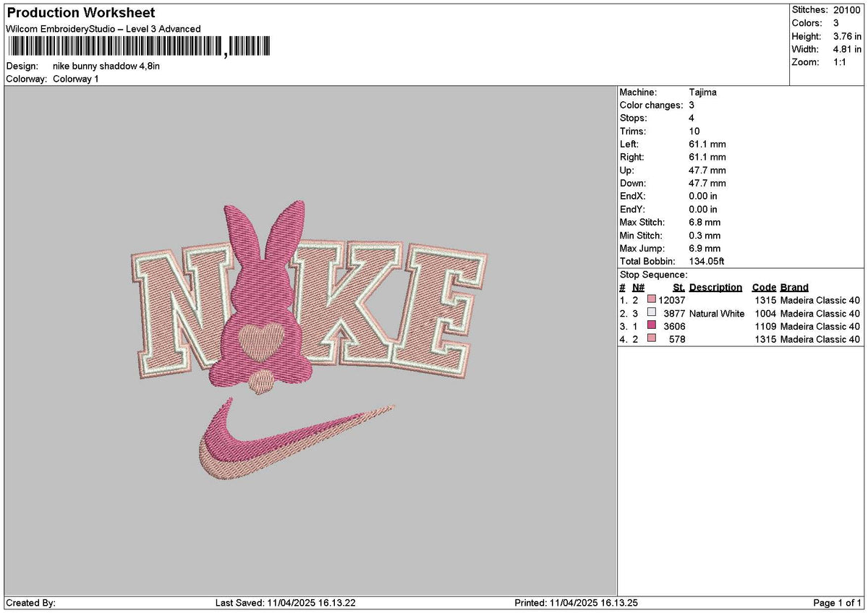Click code 1315 in stop row 4

click(x=765, y=339)
